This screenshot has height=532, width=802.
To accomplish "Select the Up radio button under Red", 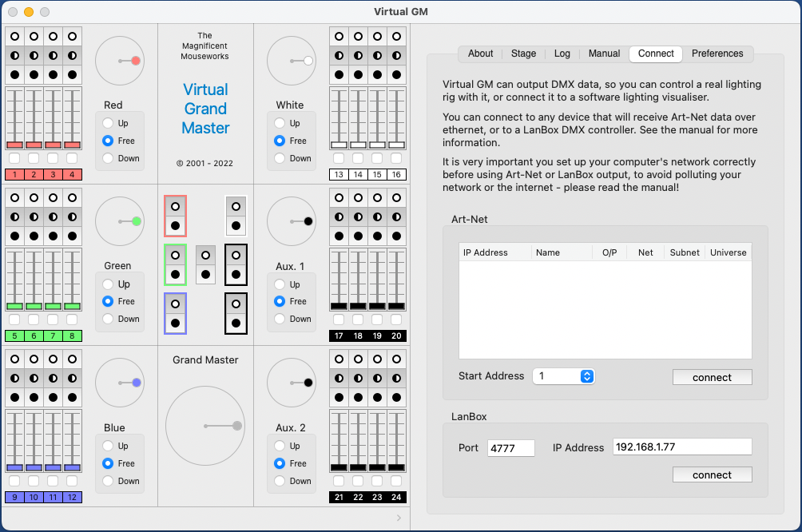I will coord(108,123).
